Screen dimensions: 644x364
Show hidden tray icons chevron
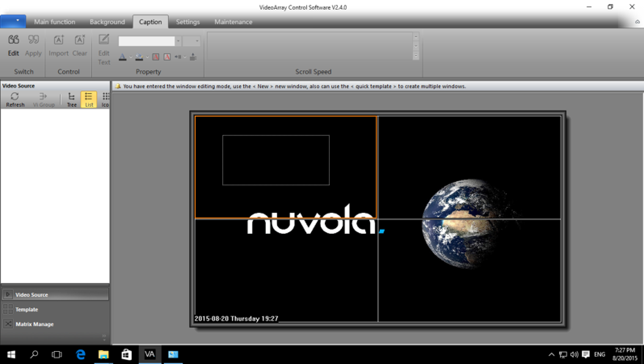pyautogui.click(x=551, y=355)
